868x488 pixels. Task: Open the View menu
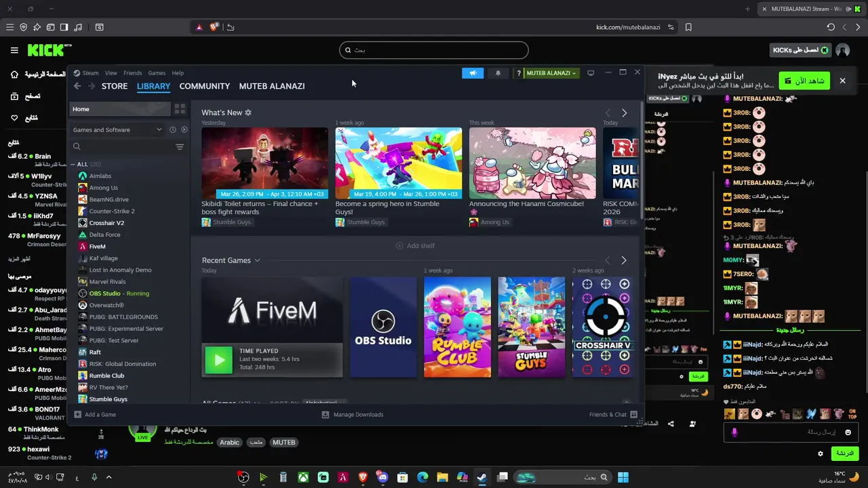(111, 73)
